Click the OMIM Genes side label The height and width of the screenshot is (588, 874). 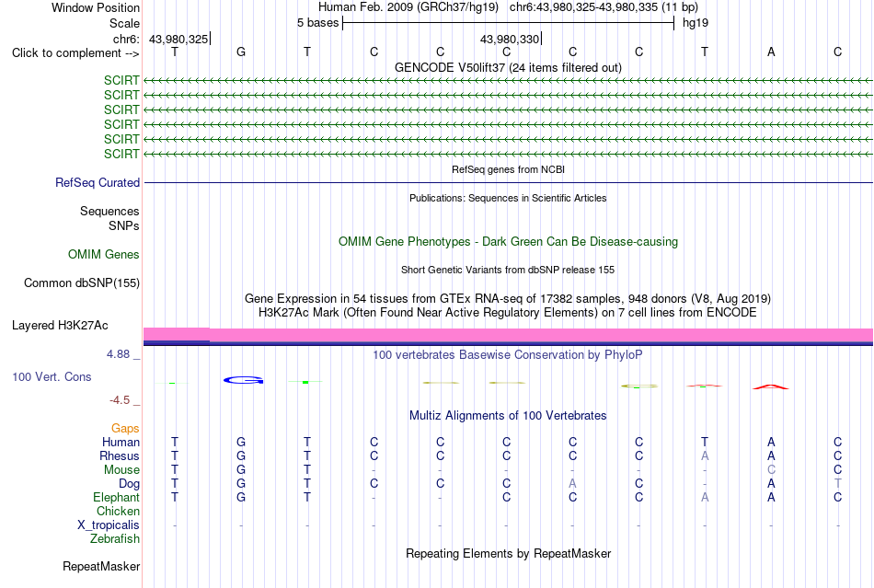tap(103, 255)
